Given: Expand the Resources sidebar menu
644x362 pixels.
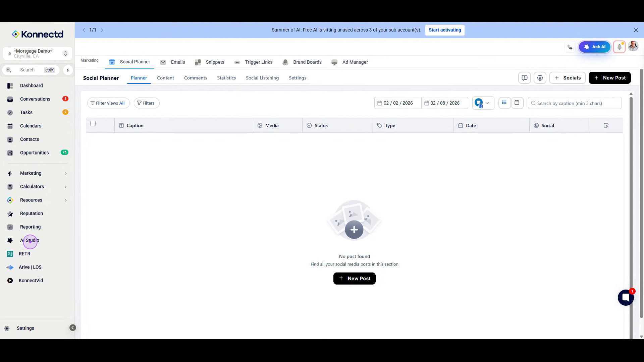Looking at the screenshot, I should click(x=38, y=200).
